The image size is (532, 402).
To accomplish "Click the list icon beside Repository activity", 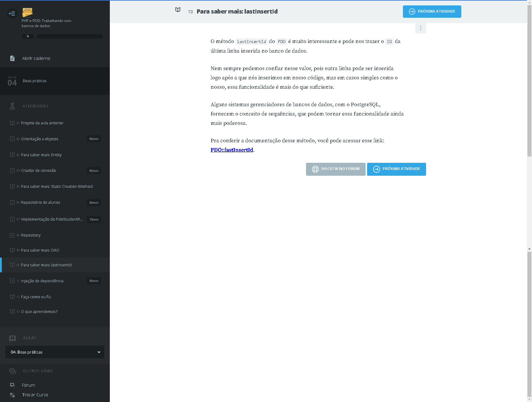I will point(12,235).
